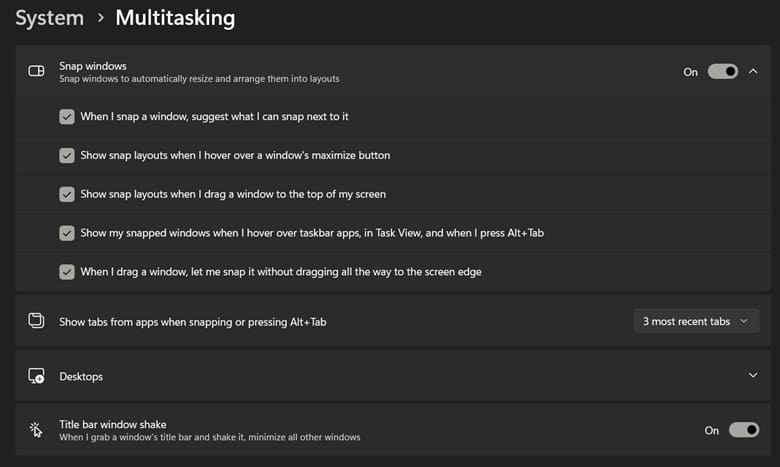780x467 pixels.
Task: Click the Snap windows title text
Action: (93, 66)
